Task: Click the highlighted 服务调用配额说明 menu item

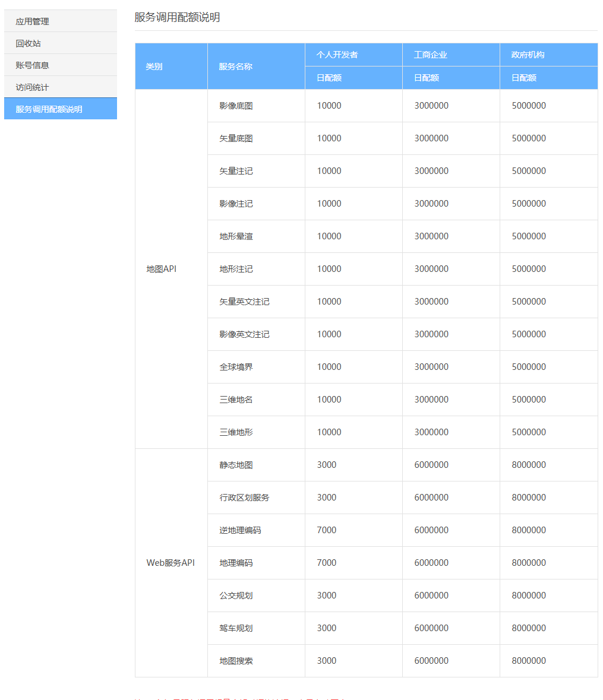Action: point(49,109)
